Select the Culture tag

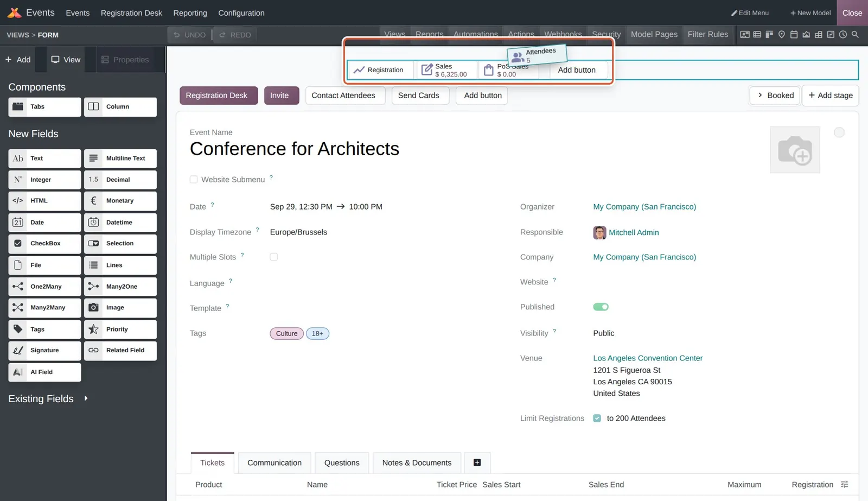[x=286, y=334]
